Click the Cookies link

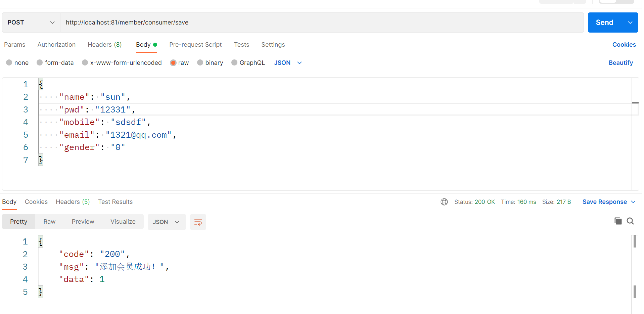point(624,45)
